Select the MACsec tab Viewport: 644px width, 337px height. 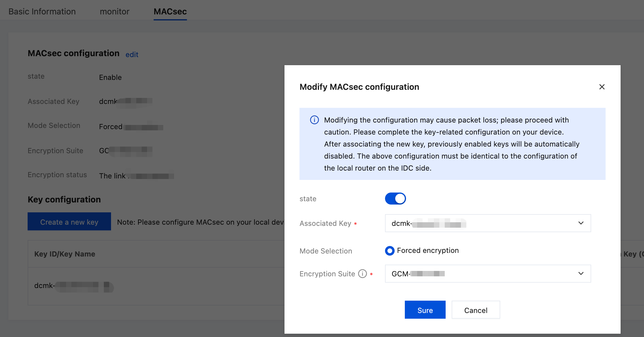coord(170,11)
